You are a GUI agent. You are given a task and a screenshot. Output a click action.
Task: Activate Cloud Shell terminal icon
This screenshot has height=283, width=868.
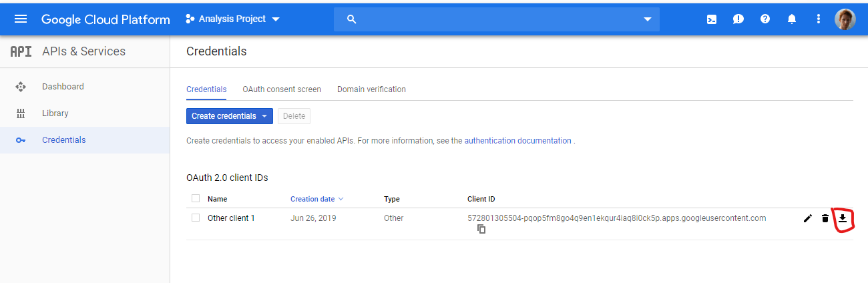pyautogui.click(x=712, y=19)
